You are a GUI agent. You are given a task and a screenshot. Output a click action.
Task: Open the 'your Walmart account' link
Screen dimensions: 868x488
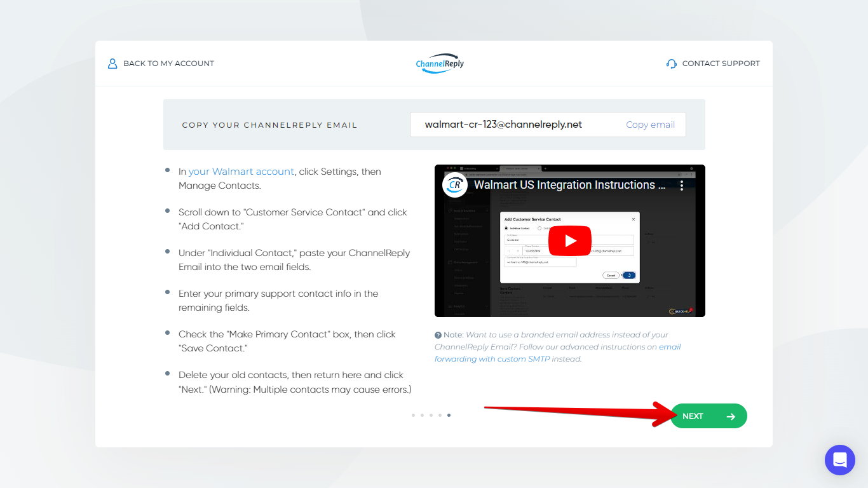pyautogui.click(x=241, y=172)
